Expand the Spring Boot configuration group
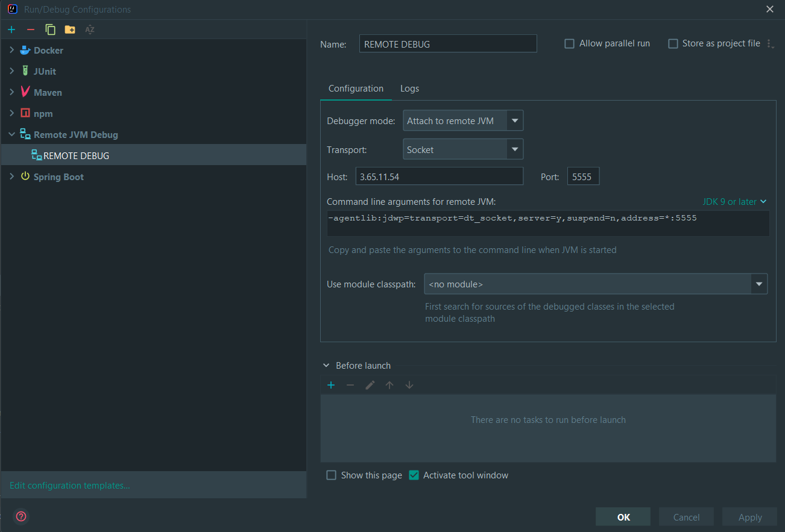Image resolution: width=785 pixels, height=532 pixels. point(11,176)
